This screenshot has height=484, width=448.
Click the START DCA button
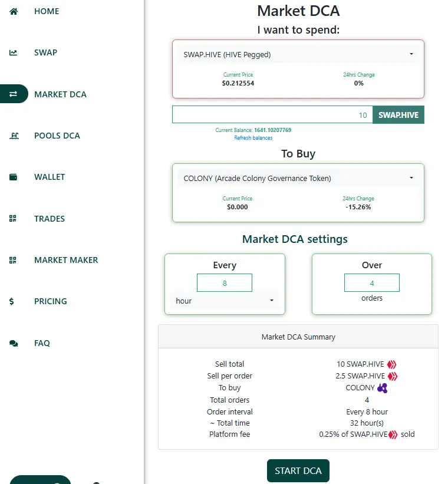[x=298, y=470]
